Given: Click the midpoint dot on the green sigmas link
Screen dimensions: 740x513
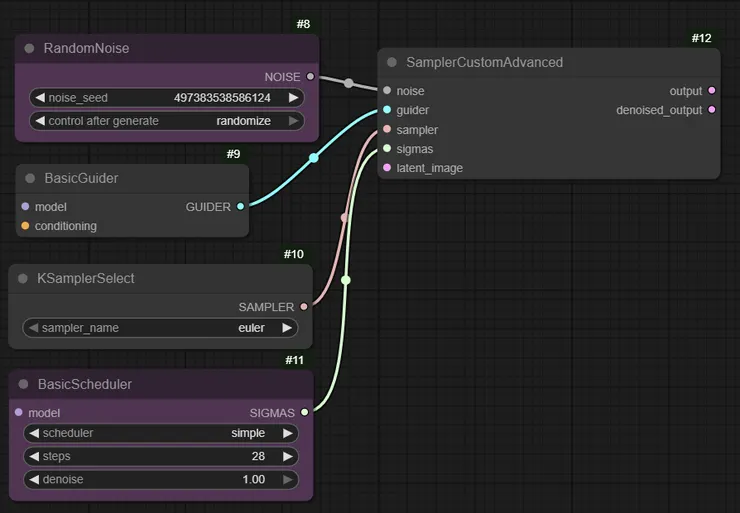Looking at the screenshot, I should [346, 280].
